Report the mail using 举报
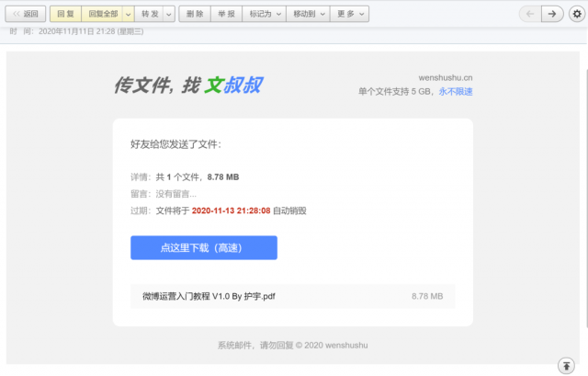The height and width of the screenshot is (376, 588). click(x=227, y=14)
